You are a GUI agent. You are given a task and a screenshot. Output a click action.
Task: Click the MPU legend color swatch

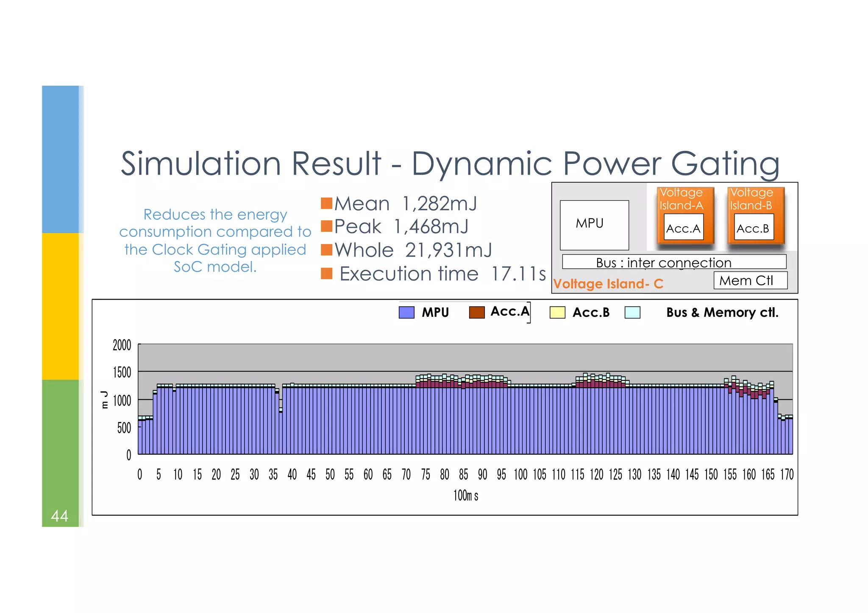coord(406,313)
